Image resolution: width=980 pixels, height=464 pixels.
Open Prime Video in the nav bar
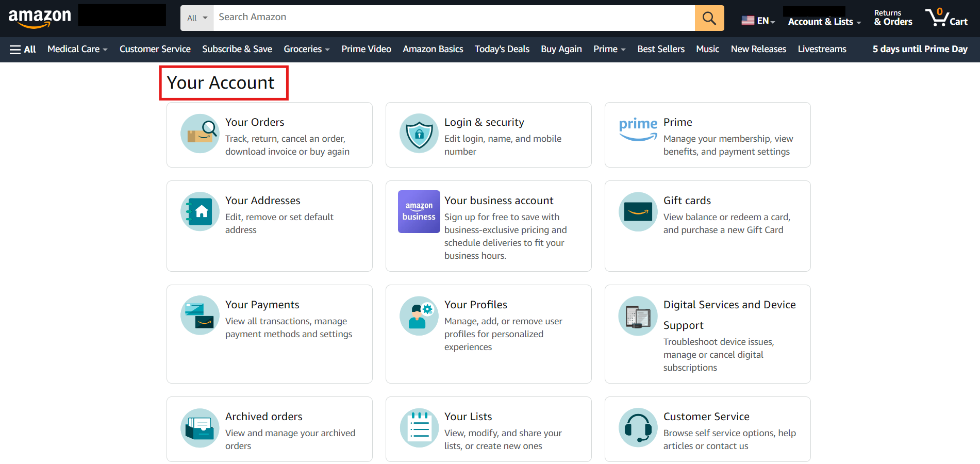367,49
